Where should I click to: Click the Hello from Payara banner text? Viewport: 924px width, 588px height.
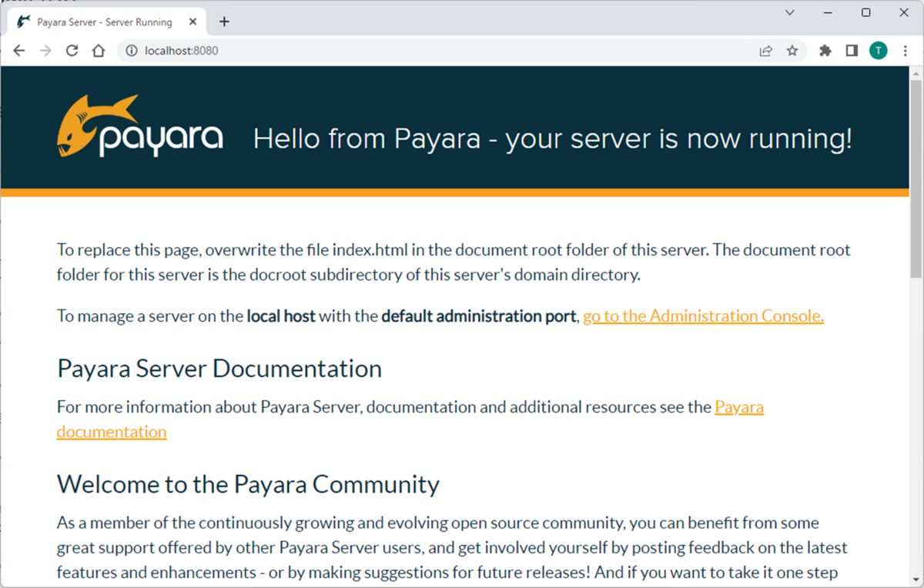click(553, 139)
